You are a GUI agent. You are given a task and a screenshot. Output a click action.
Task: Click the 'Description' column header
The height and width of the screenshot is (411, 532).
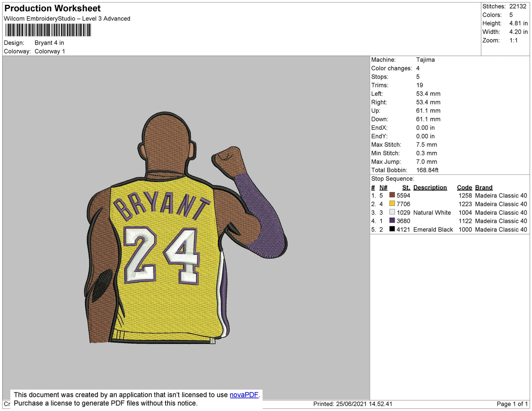pyautogui.click(x=430, y=188)
